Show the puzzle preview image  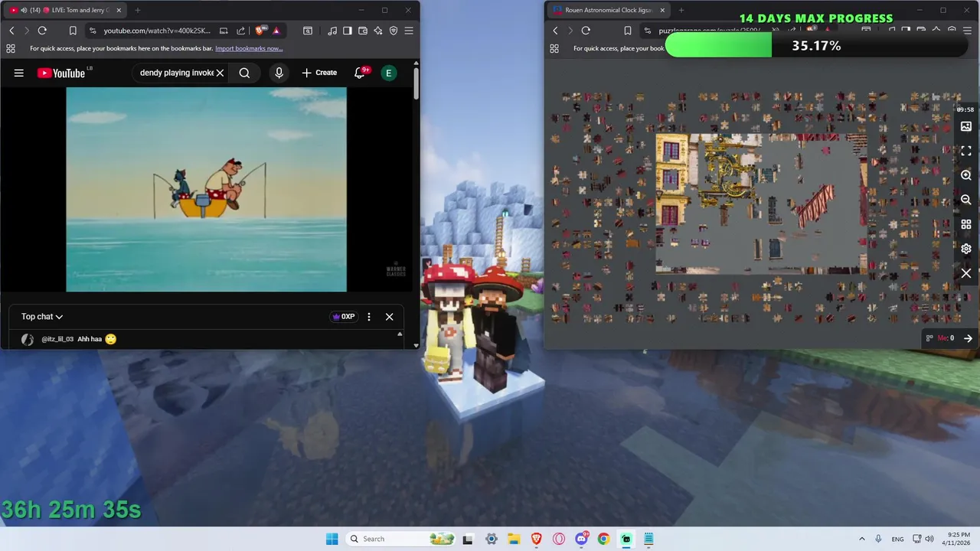coord(966,126)
